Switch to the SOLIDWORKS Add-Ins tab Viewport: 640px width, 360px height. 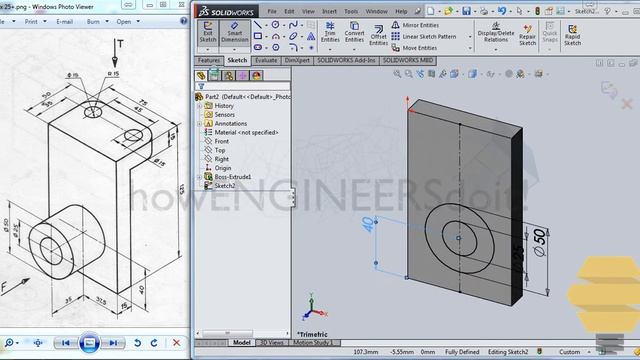point(346,60)
